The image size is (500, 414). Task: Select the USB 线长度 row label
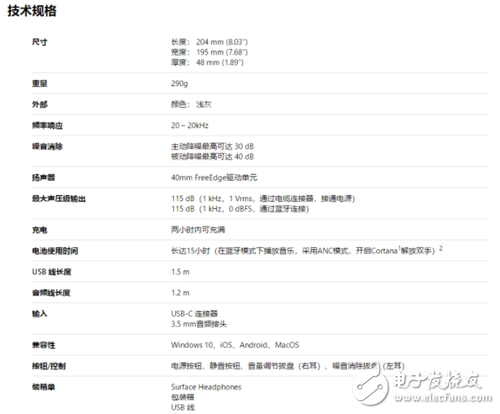tap(51, 272)
